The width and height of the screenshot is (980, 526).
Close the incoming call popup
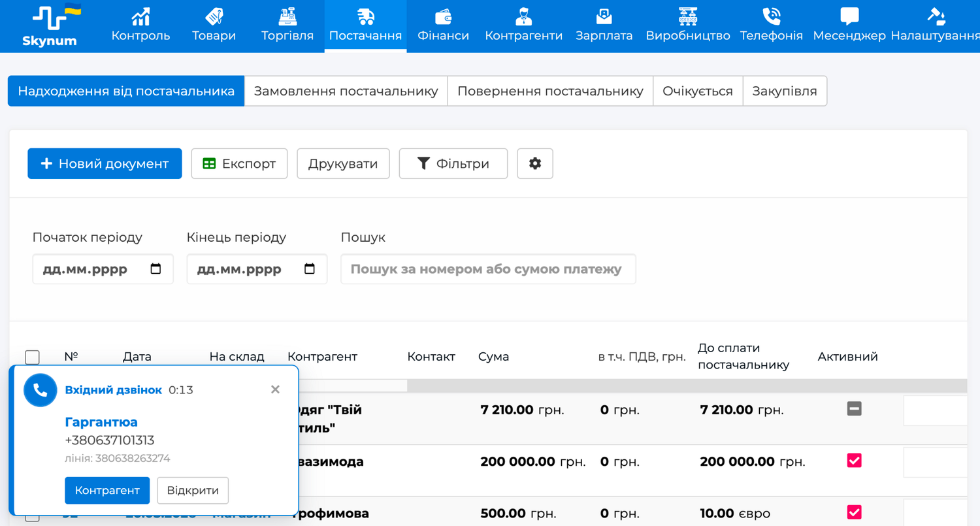pyautogui.click(x=275, y=389)
